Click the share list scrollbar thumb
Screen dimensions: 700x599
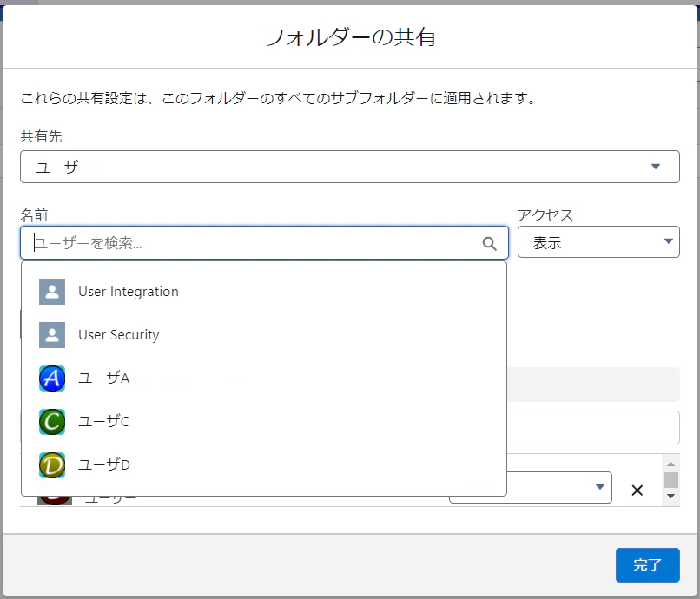(670, 480)
